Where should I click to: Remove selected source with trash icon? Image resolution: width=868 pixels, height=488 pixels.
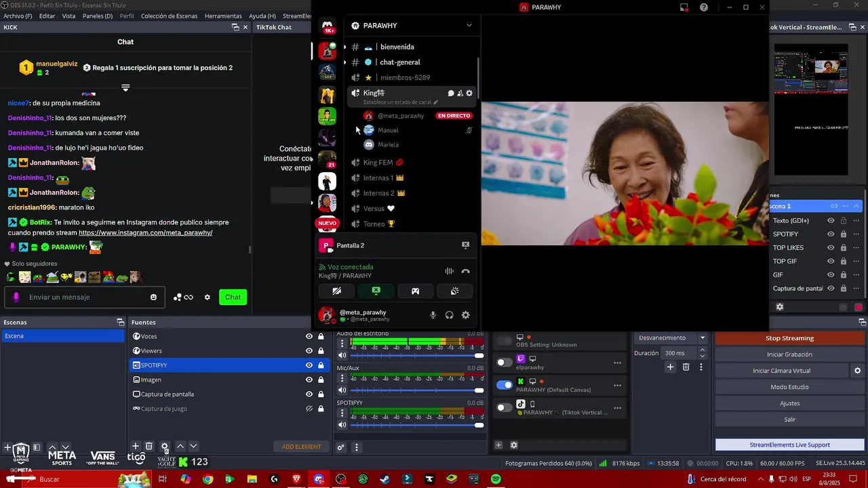click(x=149, y=446)
